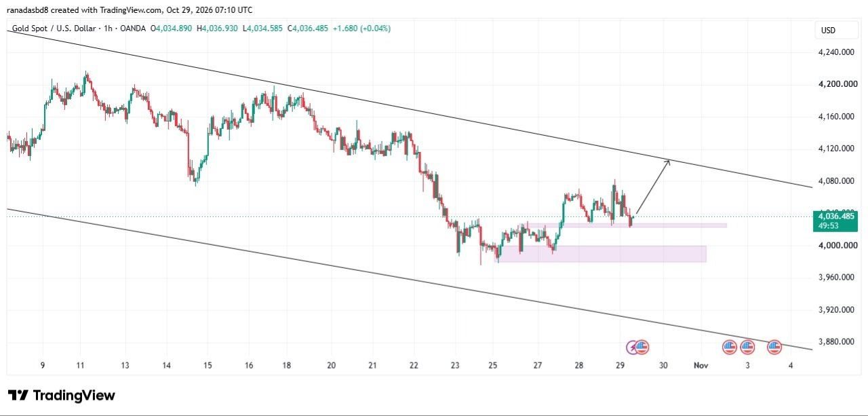
Task: Click date axis label 28
Action: [578, 365]
